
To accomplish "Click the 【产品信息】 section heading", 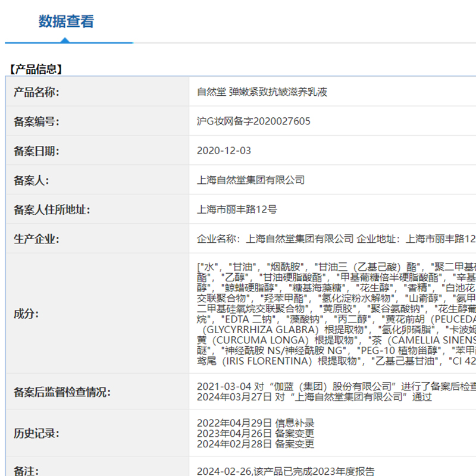I will (36, 69).
